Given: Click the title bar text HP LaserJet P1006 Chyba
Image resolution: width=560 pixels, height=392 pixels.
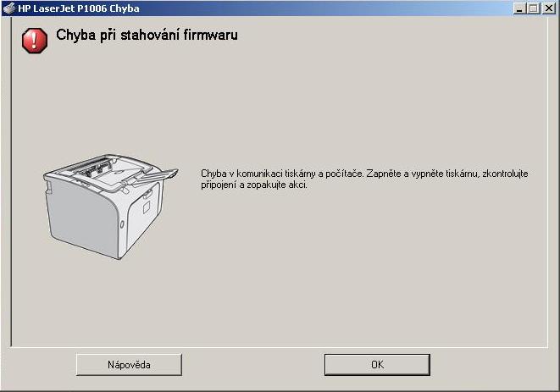Looking at the screenshot, I should click(79, 8).
